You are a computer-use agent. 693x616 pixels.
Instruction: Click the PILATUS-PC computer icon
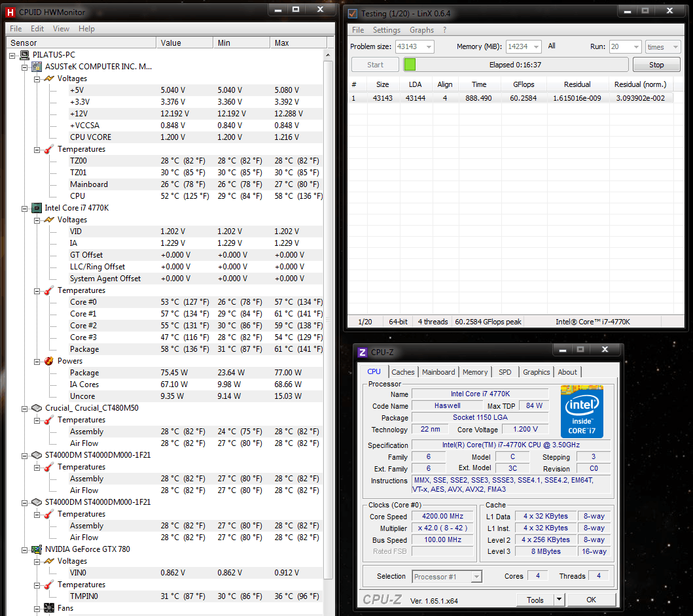point(25,55)
